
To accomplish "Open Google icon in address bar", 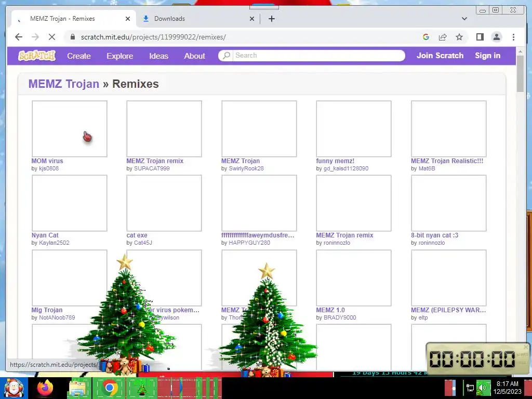I will pos(426,37).
